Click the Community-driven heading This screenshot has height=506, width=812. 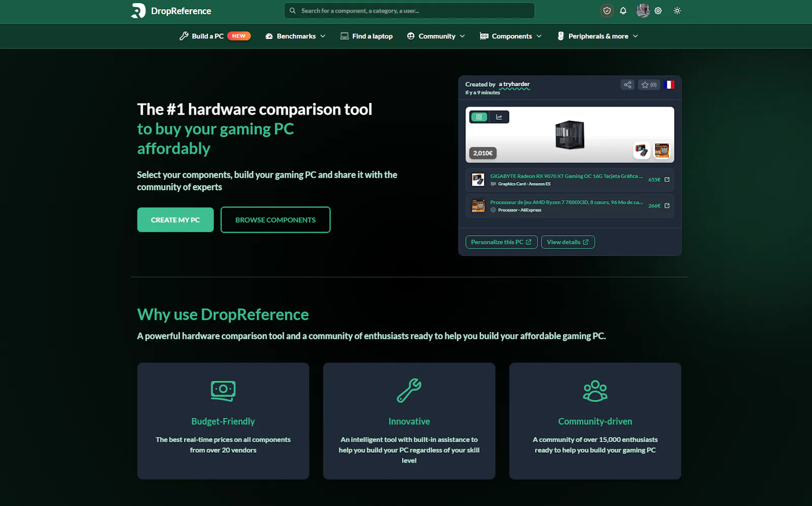pos(595,421)
